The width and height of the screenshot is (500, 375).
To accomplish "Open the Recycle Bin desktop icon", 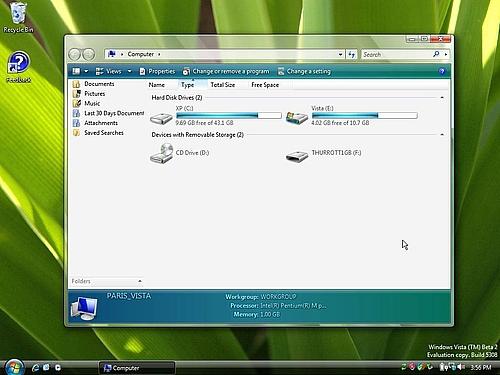I will [18, 17].
